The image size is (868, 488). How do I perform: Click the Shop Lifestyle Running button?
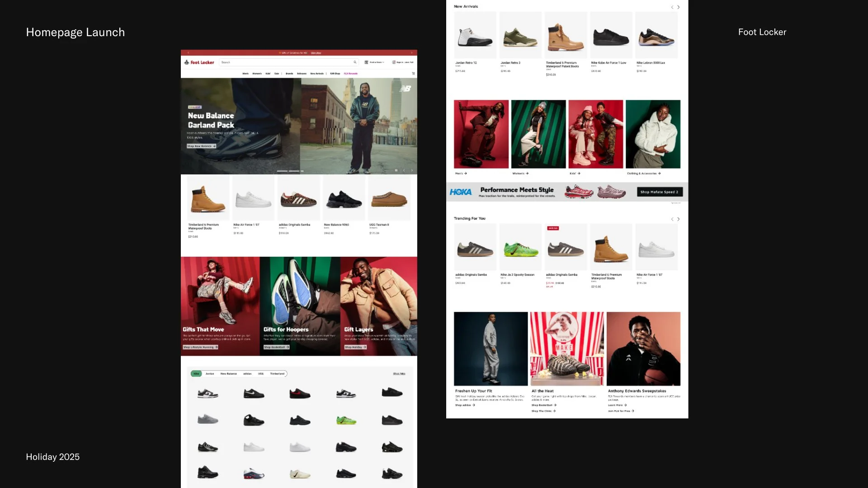coord(200,347)
